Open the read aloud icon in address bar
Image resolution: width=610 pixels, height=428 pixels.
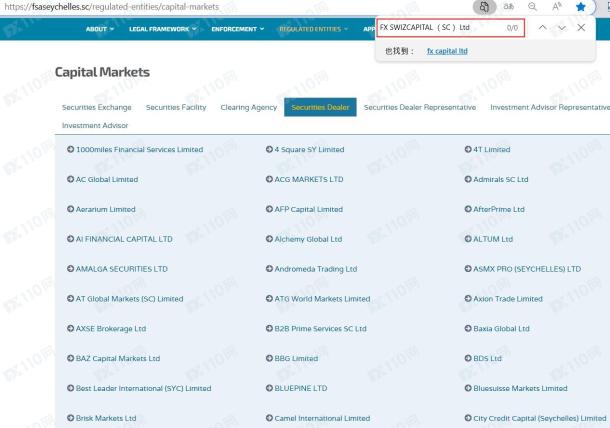(557, 7)
